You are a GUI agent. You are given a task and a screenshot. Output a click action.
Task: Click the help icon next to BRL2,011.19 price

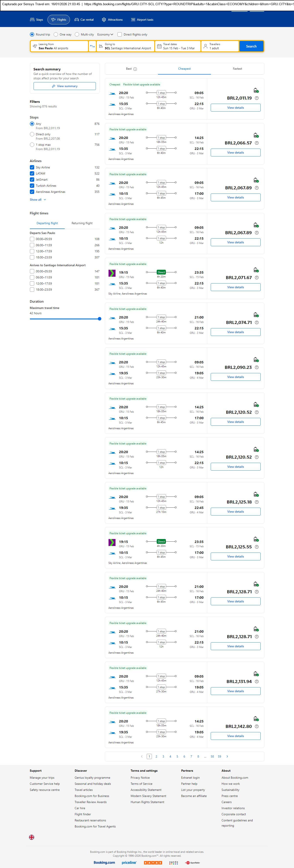pyautogui.click(x=257, y=98)
